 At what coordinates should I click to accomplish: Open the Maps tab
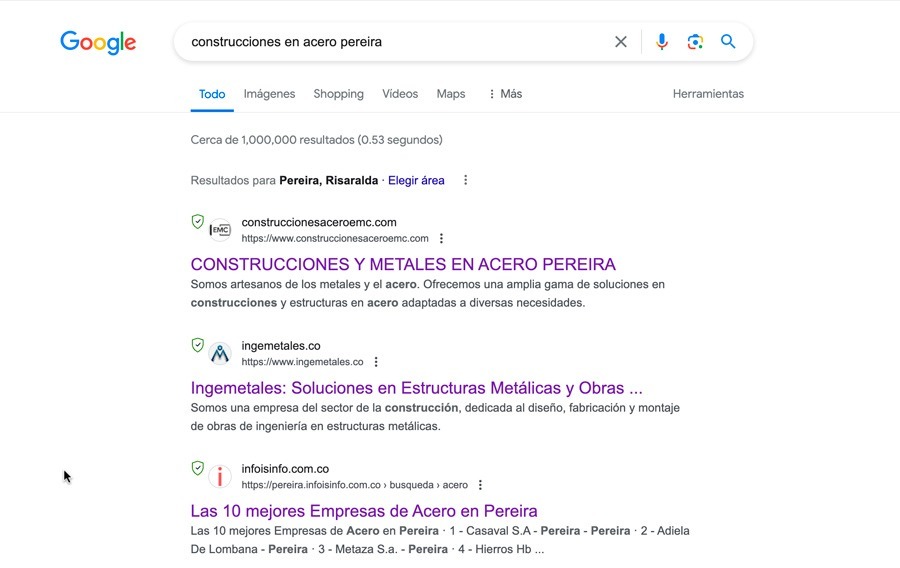pos(451,94)
